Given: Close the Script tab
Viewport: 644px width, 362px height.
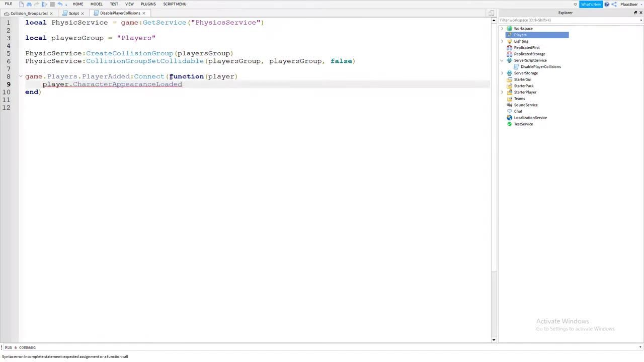Looking at the screenshot, I should 83,13.
